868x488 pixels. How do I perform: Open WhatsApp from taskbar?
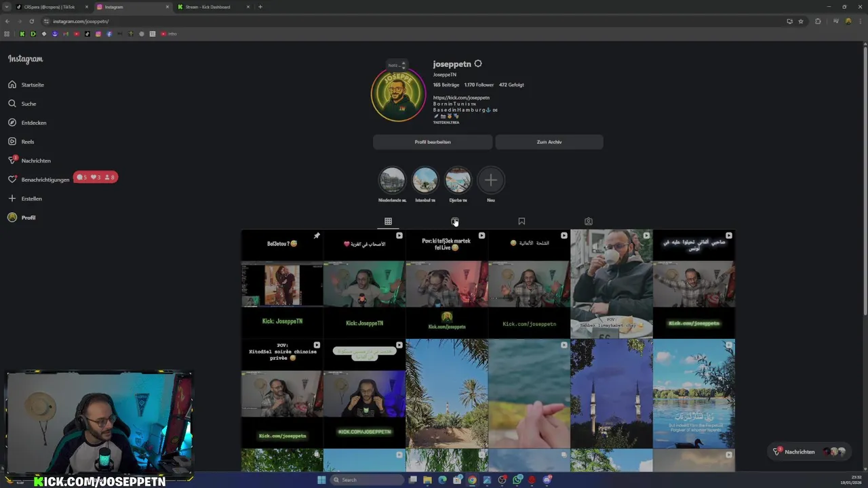coord(517,480)
